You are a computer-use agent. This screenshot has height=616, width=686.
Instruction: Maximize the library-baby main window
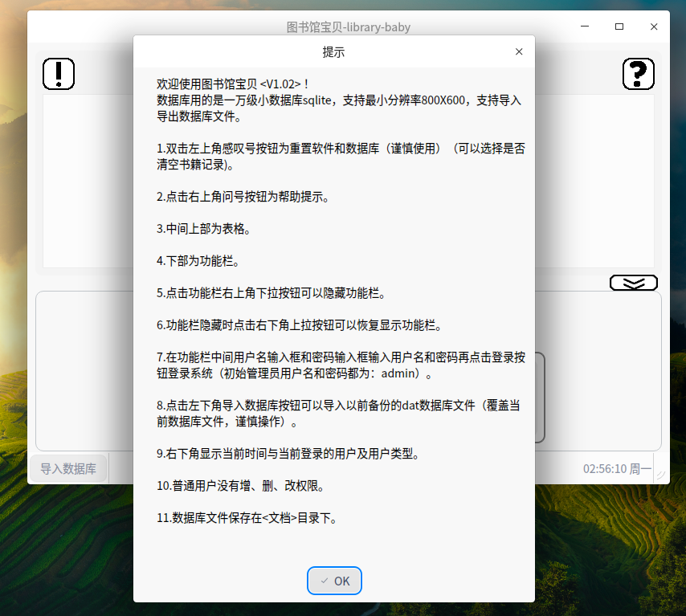point(619,27)
